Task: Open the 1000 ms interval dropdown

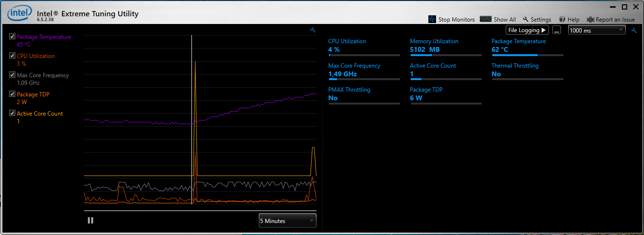Action: [x=596, y=30]
